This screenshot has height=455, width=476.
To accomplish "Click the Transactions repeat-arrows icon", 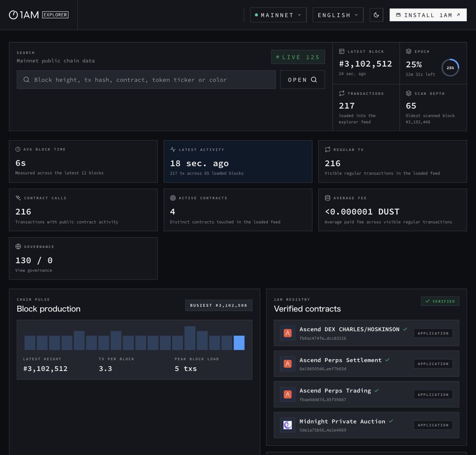I will [342, 93].
